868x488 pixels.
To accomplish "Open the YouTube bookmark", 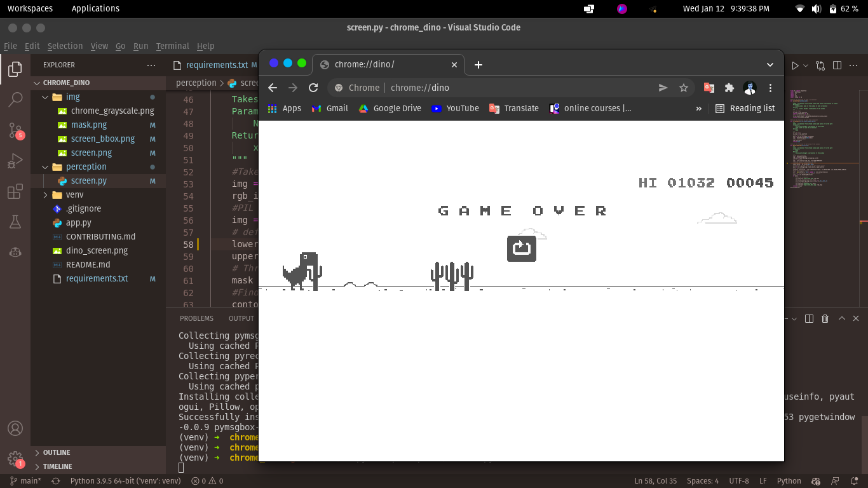I will pos(455,109).
